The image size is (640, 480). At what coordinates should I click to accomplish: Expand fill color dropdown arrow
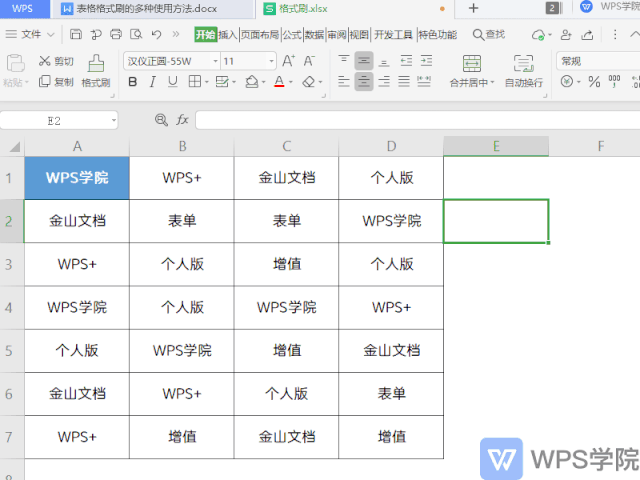pyautogui.click(x=263, y=82)
